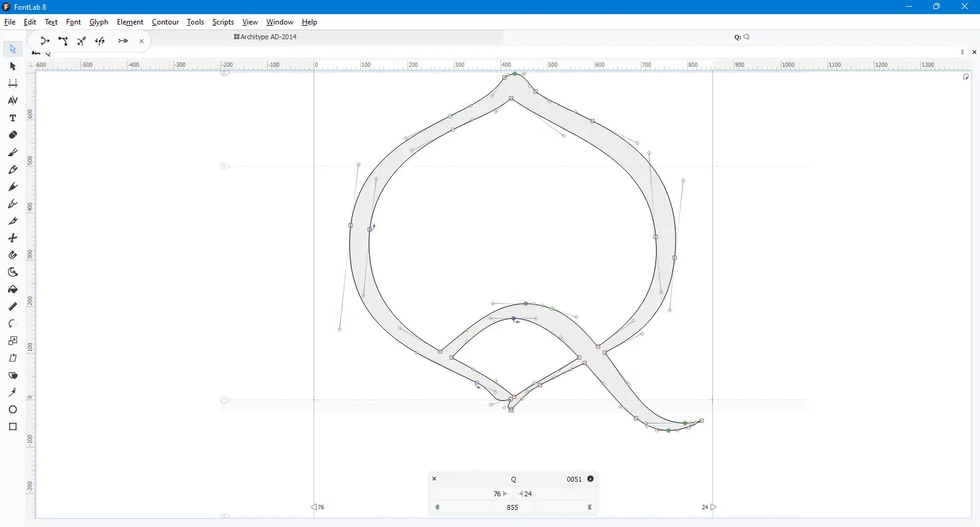Open the Element menu
The height and width of the screenshot is (527, 980).
point(130,22)
